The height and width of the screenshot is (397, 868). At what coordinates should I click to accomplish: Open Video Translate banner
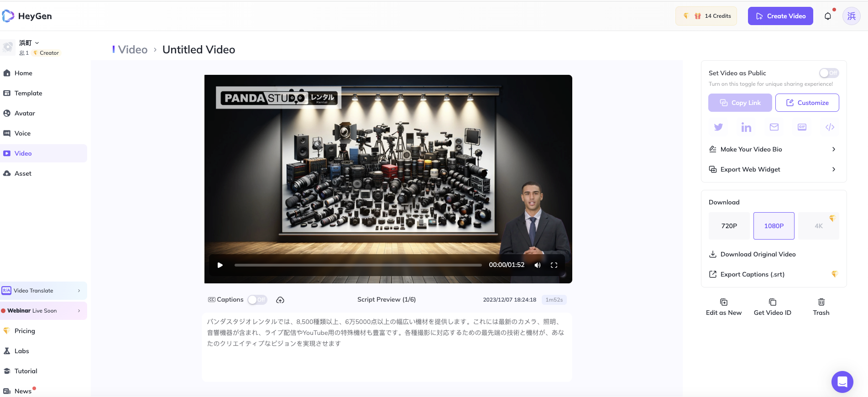point(43,291)
